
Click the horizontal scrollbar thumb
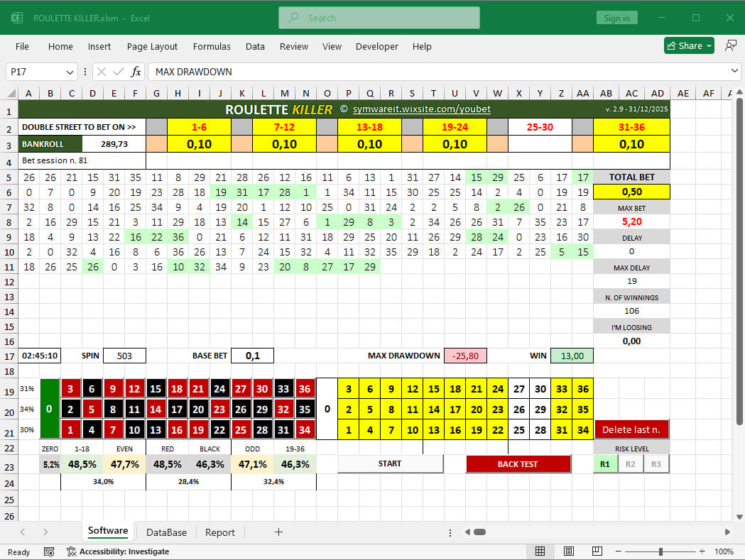pyautogui.click(x=480, y=532)
